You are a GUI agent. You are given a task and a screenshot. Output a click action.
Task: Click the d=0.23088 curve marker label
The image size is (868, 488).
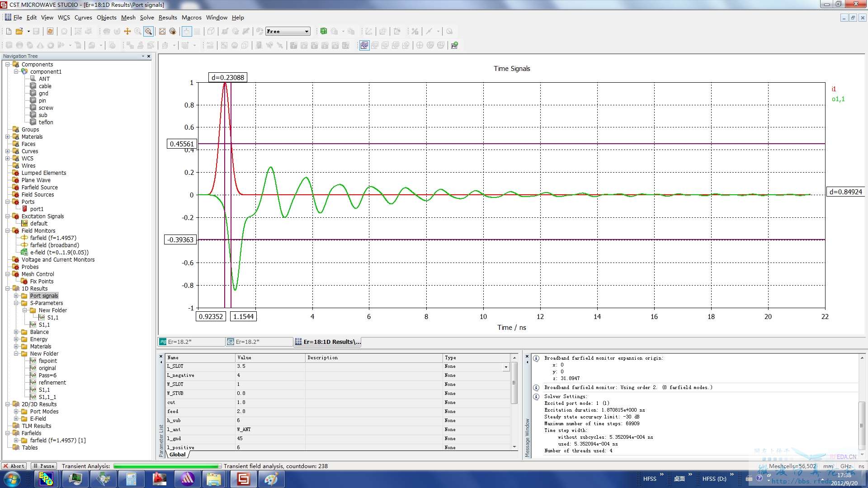point(228,77)
